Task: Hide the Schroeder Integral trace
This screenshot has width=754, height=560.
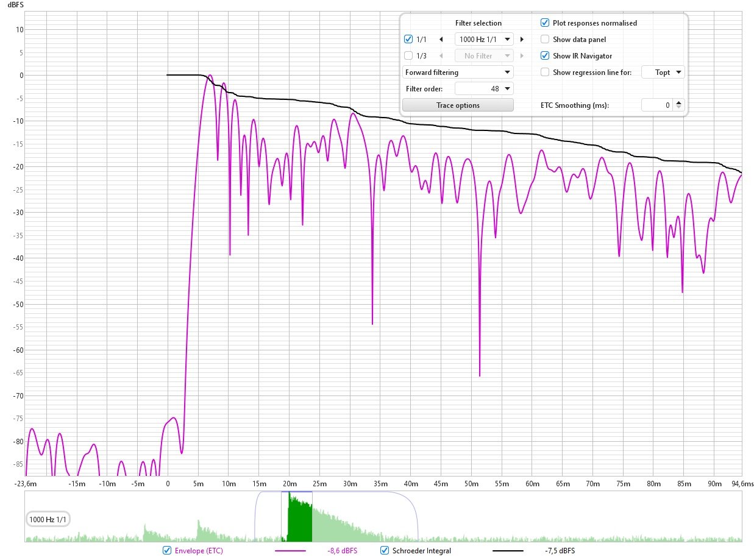Action: 385,551
